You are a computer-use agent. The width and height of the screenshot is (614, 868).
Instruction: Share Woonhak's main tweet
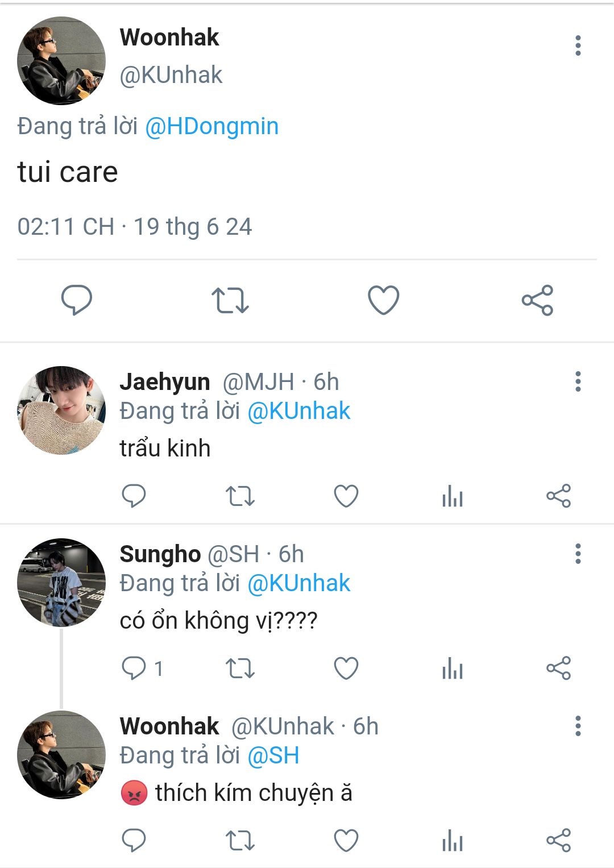537,300
